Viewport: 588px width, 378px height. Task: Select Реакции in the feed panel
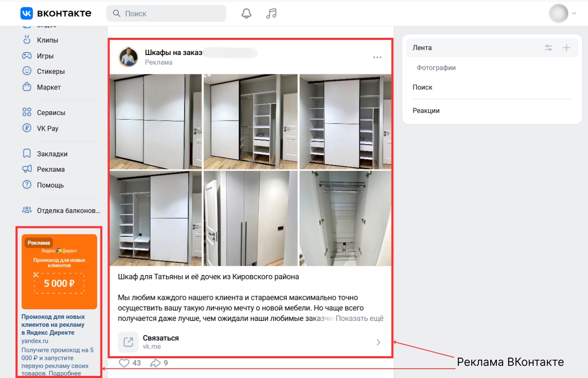tap(426, 110)
